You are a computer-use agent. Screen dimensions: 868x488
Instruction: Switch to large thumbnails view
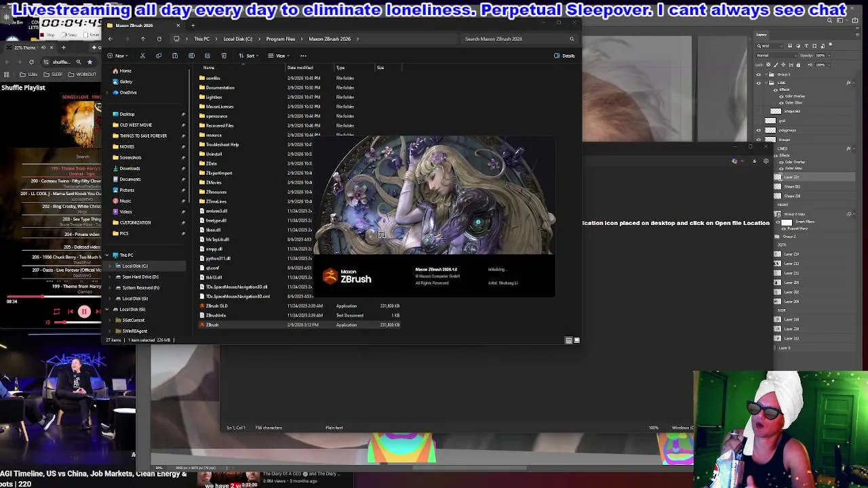(576, 340)
